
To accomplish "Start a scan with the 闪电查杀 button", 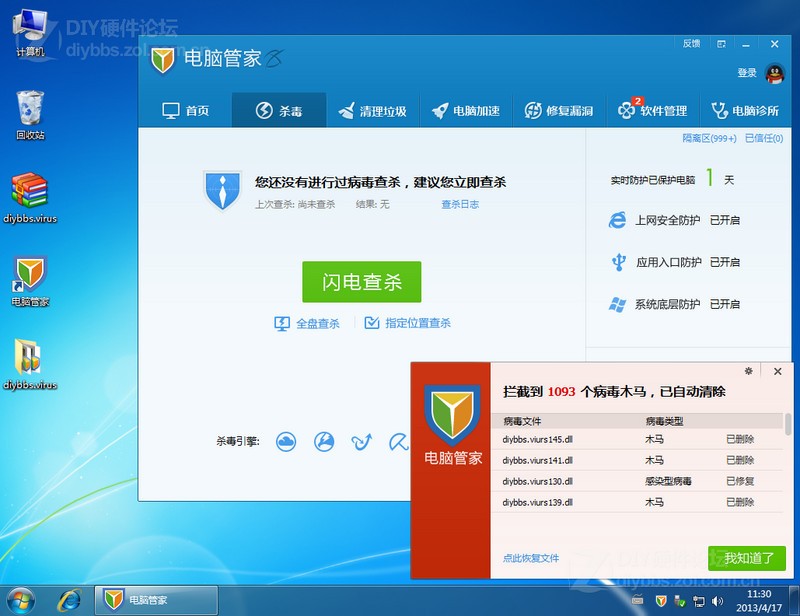I will point(361,282).
